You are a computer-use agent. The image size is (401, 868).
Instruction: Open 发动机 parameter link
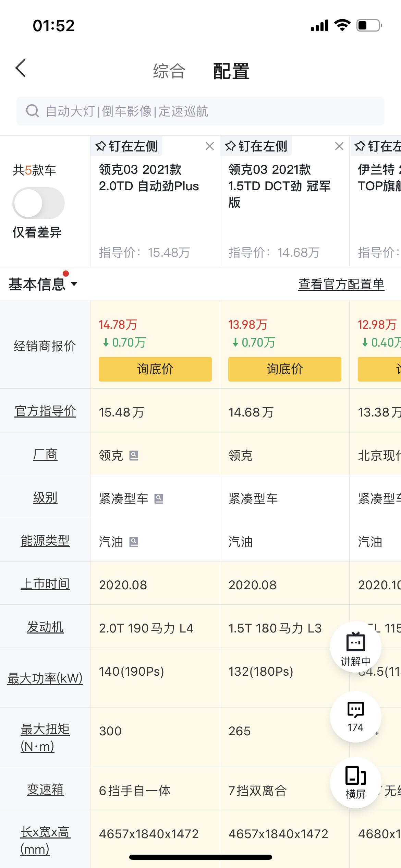click(45, 627)
